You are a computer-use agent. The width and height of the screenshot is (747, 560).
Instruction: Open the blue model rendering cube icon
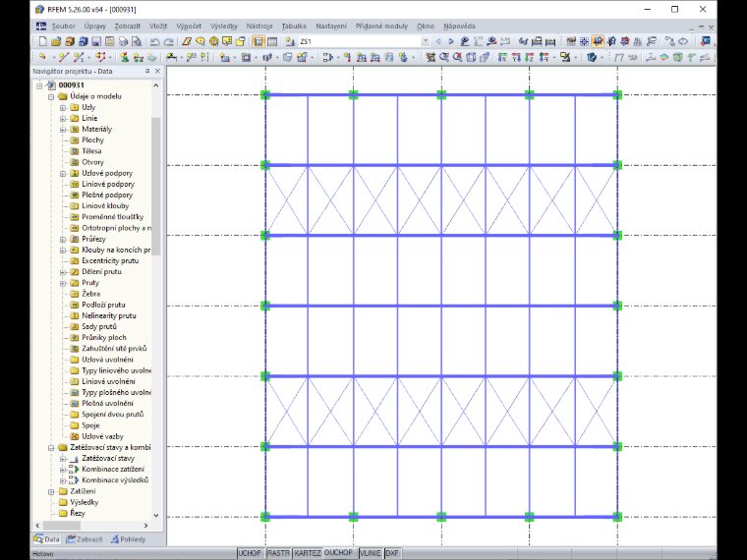[592, 57]
